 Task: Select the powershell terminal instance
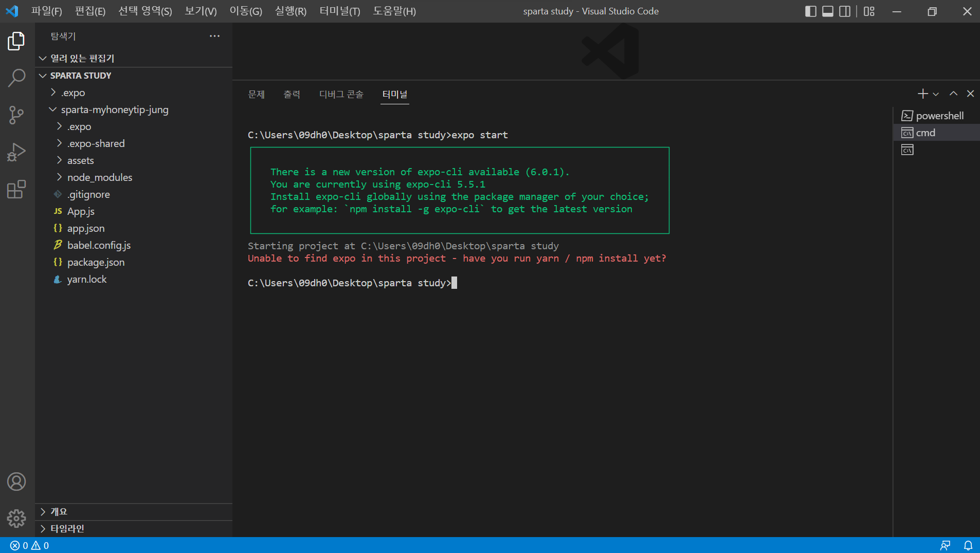point(936,116)
